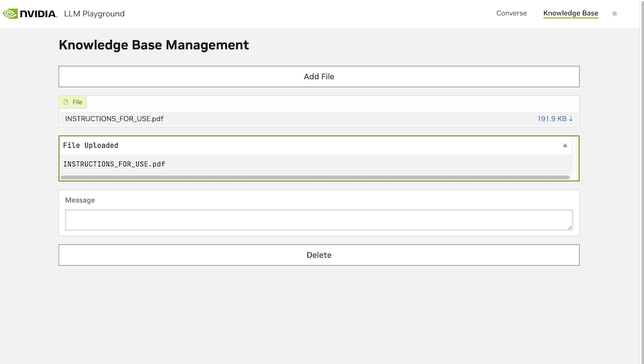
Task: Click the page's vertical scrollbar
Action: (x=642, y=182)
